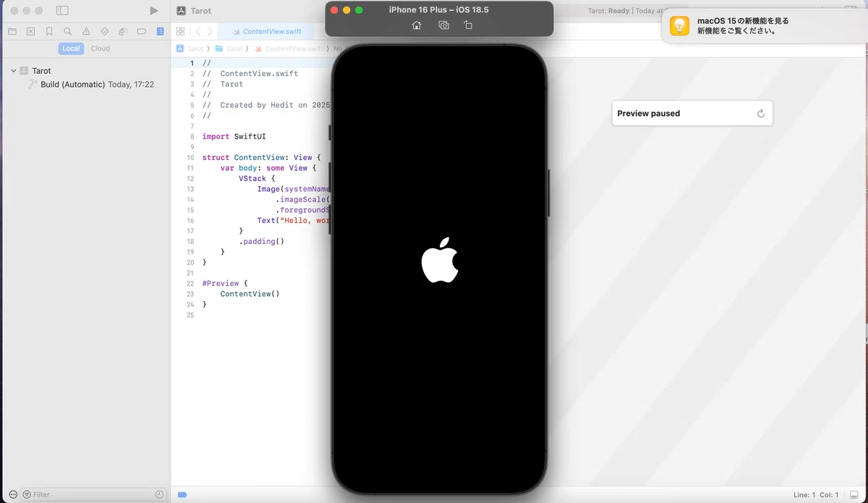Screen dimensions: 868x503
Task: Click the .padding() code line
Action: tap(261, 241)
